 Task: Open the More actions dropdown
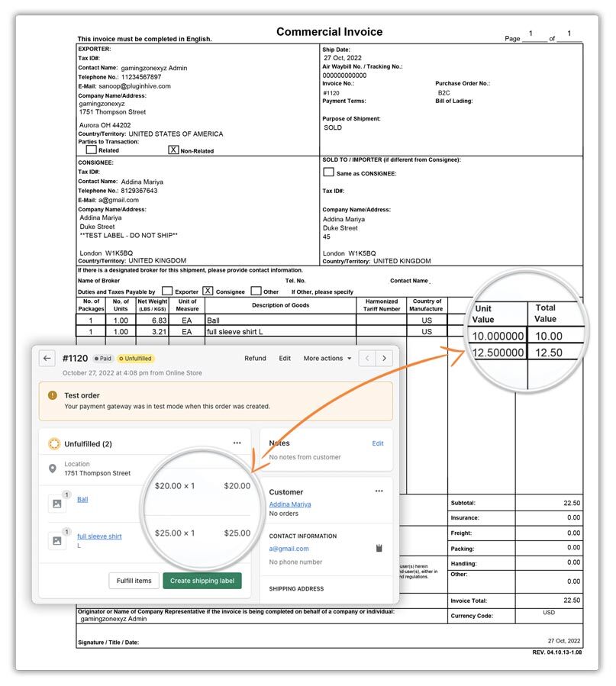pos(327,358)
